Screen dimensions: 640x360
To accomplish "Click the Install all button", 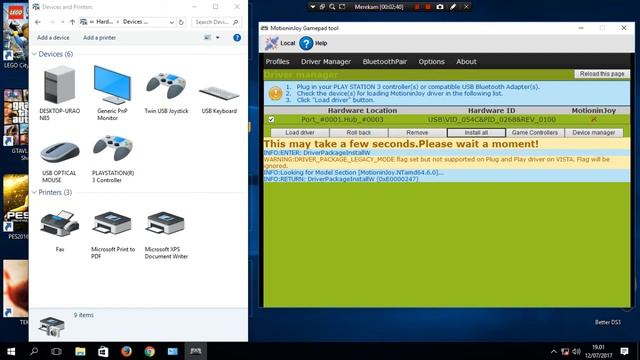I will 476,133.
